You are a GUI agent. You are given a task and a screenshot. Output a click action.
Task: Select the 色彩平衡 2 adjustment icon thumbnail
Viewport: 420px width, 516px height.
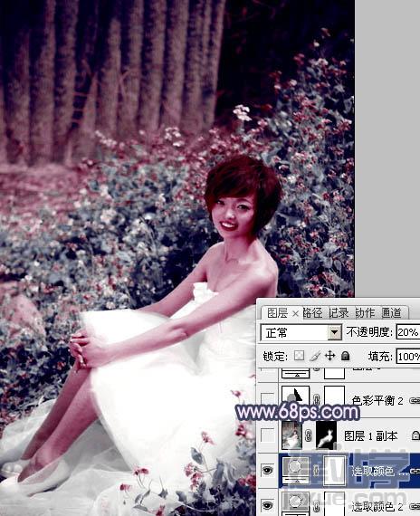[296, 397]
